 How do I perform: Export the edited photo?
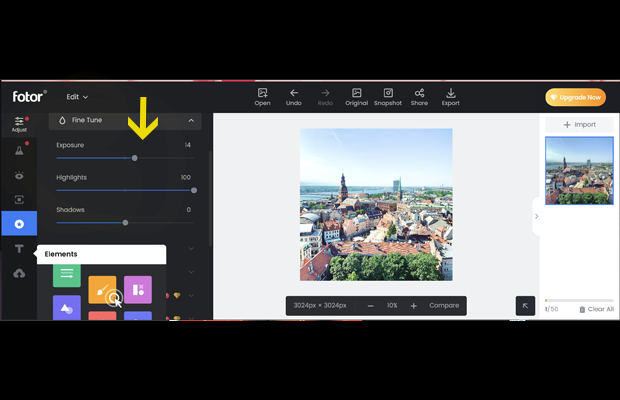tap(450, 96)
